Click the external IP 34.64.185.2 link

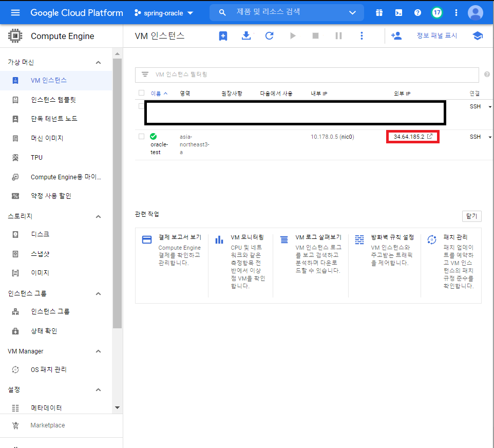click(409, 137)
